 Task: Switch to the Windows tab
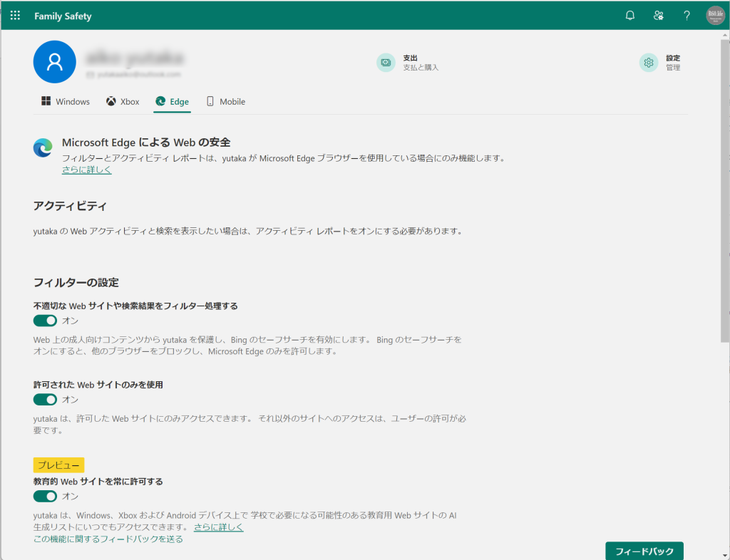pyautogui.click(x=66, y=102)
